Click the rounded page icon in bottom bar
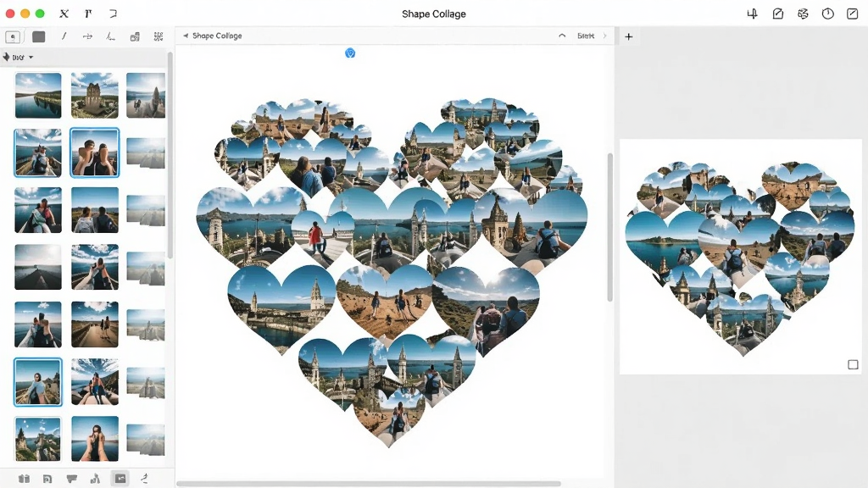The height and width of the screenshot is (488, 868). point(47,479)
